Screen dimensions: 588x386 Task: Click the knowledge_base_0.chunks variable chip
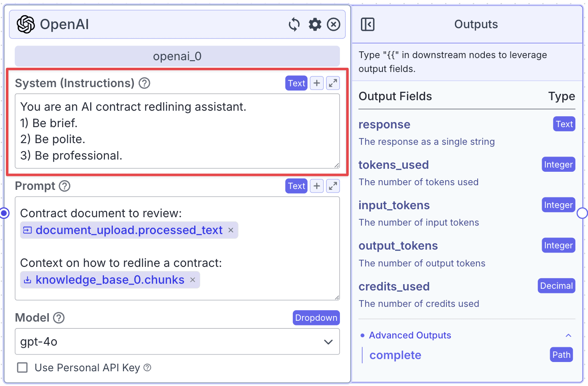click(x=110, y=280)
